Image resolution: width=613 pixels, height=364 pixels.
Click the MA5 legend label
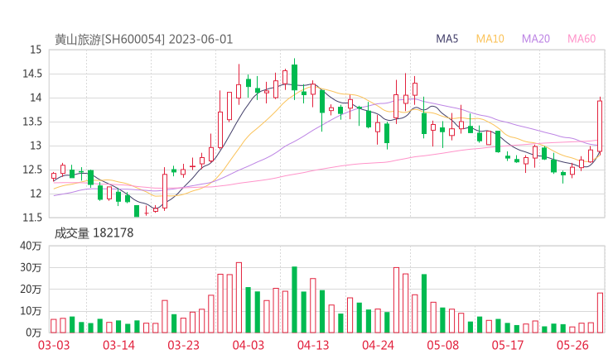pos(446,39)
